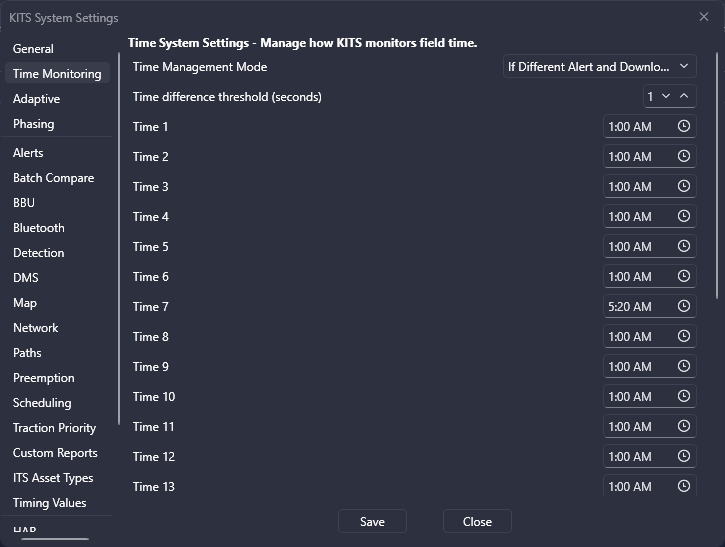Screen dimensions: 725x547
Task: Open clock picker for Time 9
Action: click(683, 366)
